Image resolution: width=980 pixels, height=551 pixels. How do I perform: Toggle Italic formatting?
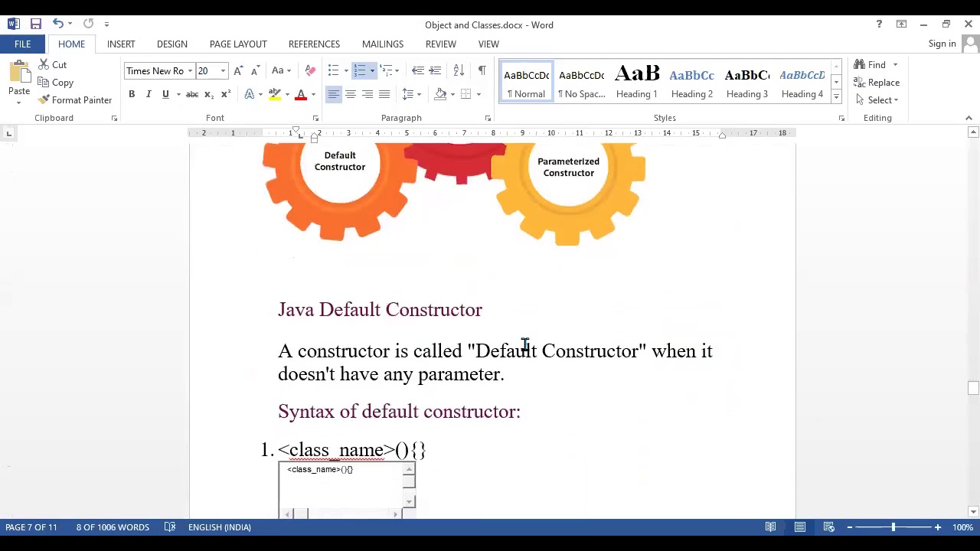click(x=149, y=94)
